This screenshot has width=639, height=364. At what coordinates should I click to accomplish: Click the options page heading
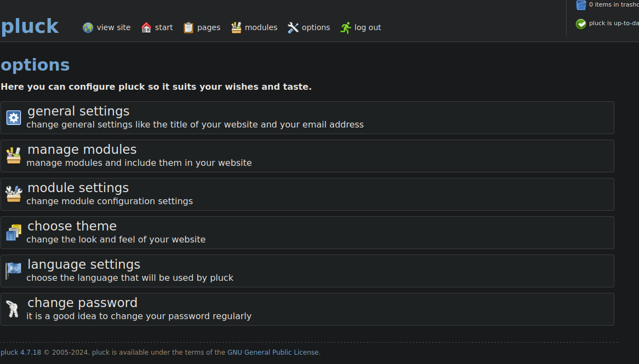tap(35, 65)
